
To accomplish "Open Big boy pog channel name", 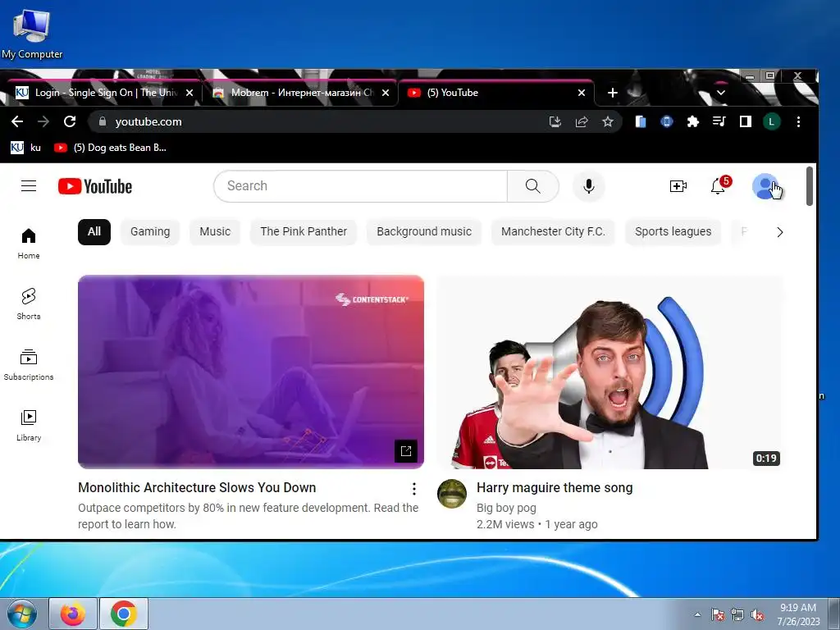I will click(x=506, y=507).
